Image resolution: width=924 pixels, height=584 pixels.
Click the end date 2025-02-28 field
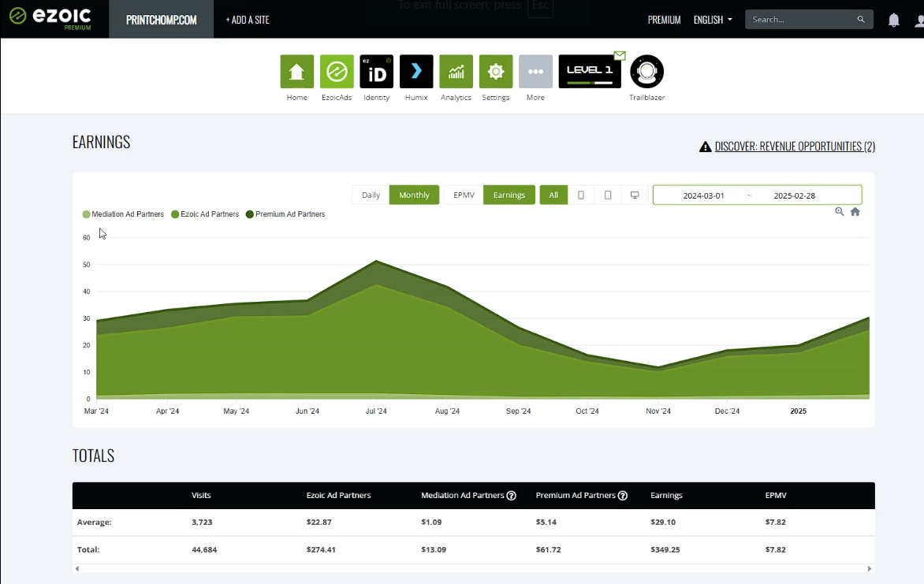(795, 195)
